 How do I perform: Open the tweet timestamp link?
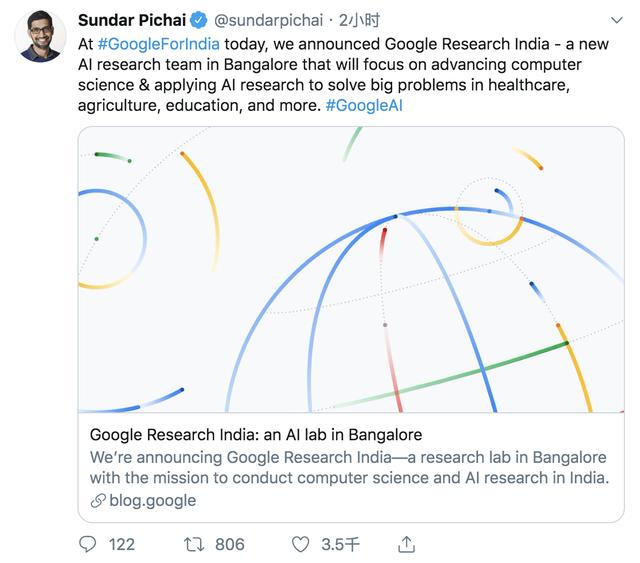[x=355, y=21]
